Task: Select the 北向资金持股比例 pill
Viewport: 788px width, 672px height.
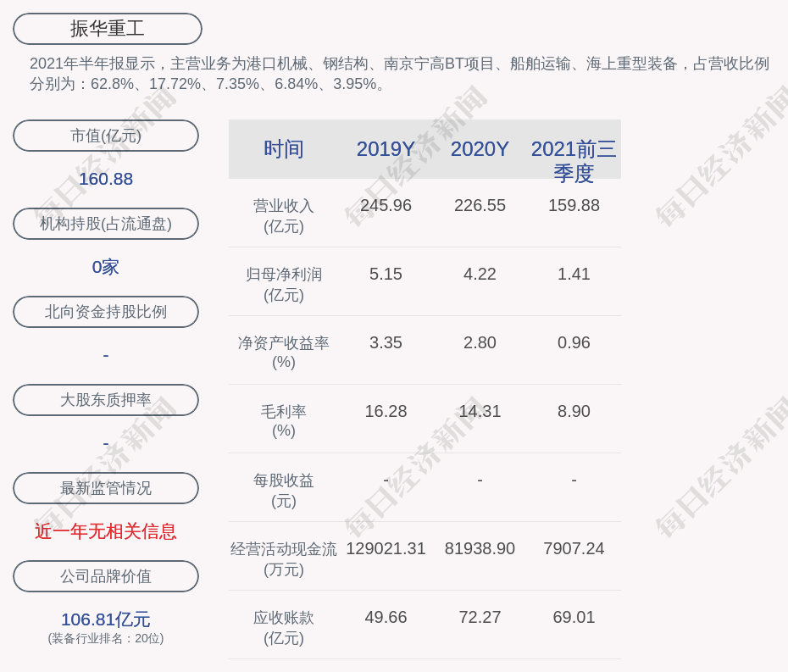Action: [106, 312]
